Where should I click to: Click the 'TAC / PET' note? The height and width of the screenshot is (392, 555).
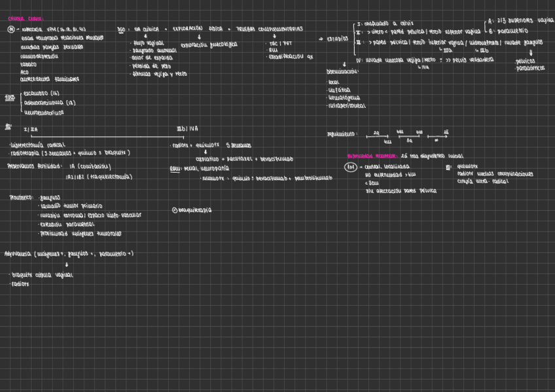pos(279,43)
